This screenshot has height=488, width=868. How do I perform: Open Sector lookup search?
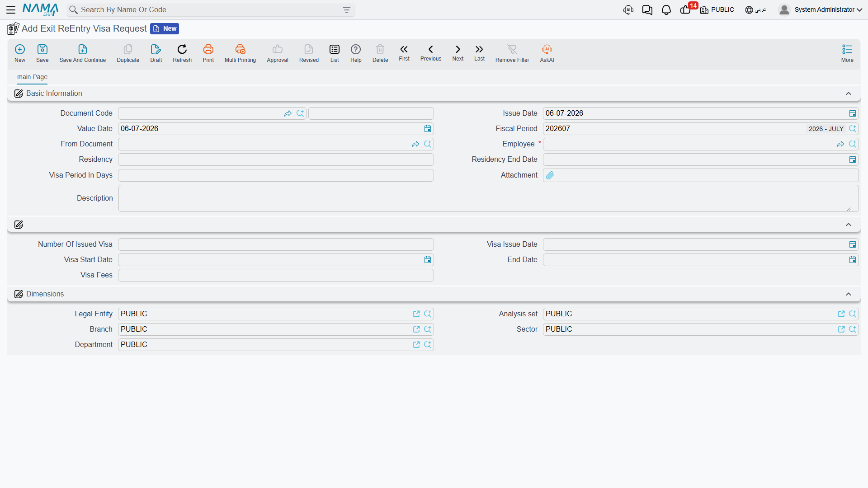pyautogui.click(x=853, y=329)
